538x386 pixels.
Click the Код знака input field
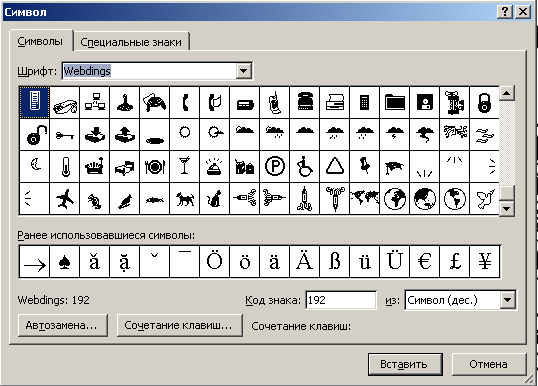[341, 300]
